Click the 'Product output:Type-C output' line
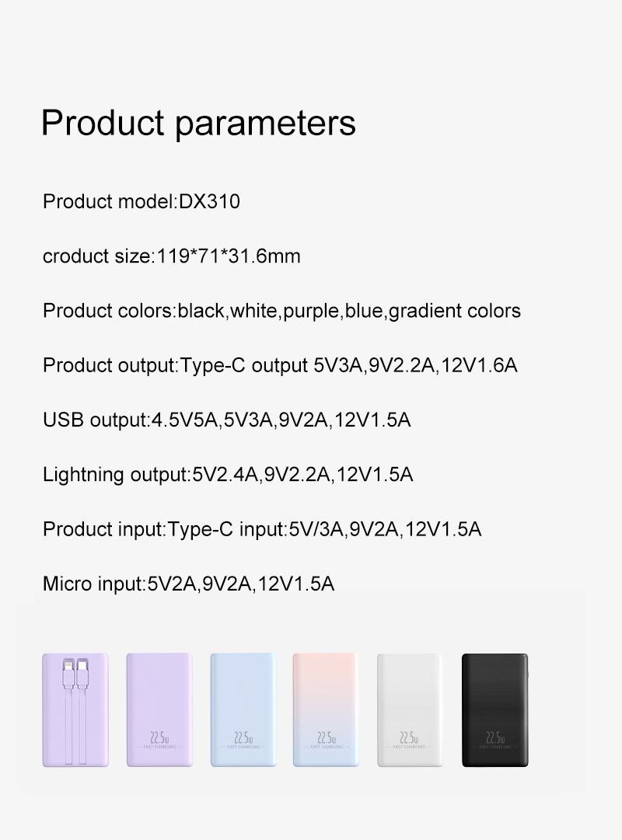 [280, 365]
